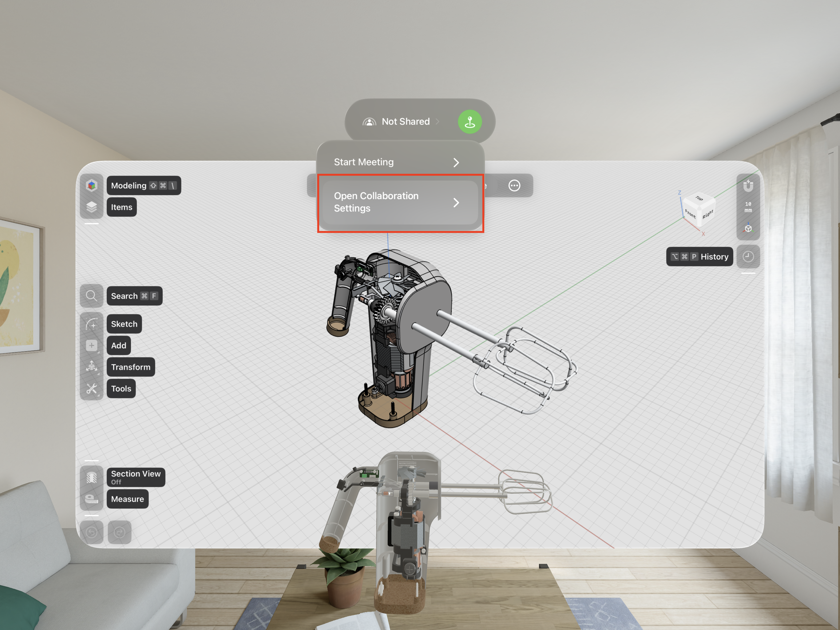The image size is (840, 630).
Task: Expand the Not Shared status
Action: 401,122
